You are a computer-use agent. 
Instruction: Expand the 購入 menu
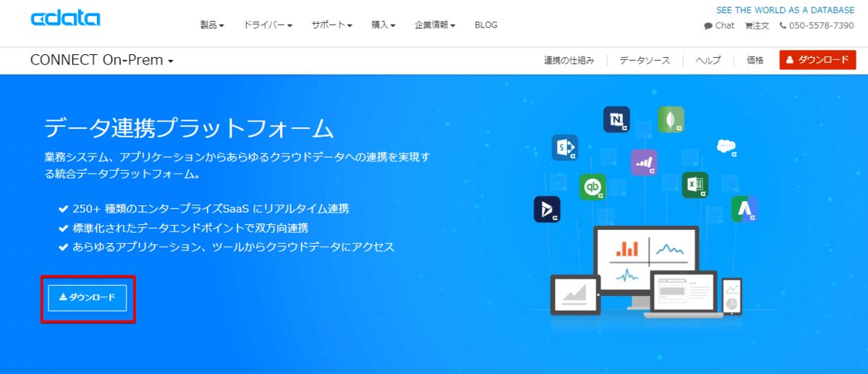pyautogui.click(x=383, y=25)
